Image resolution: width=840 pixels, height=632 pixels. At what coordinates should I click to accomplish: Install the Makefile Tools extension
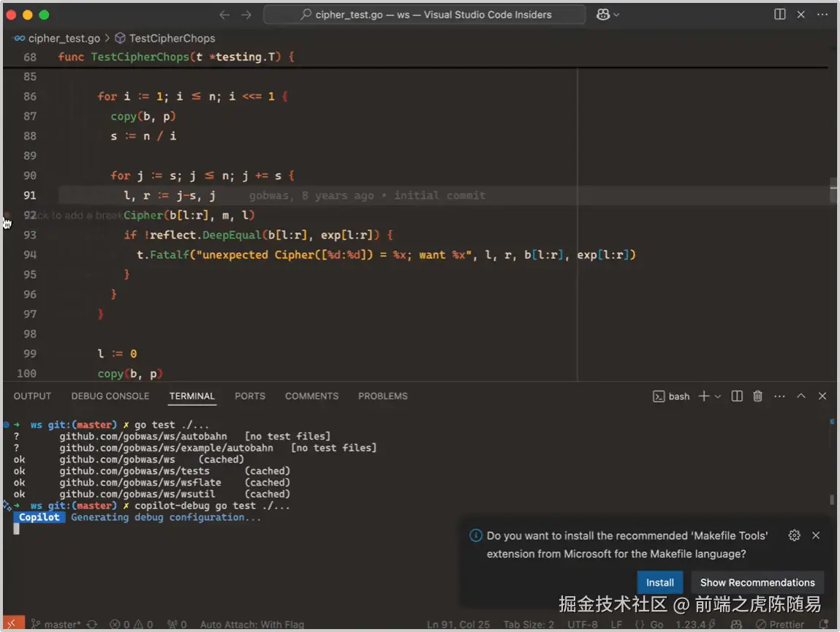[660, 582]
